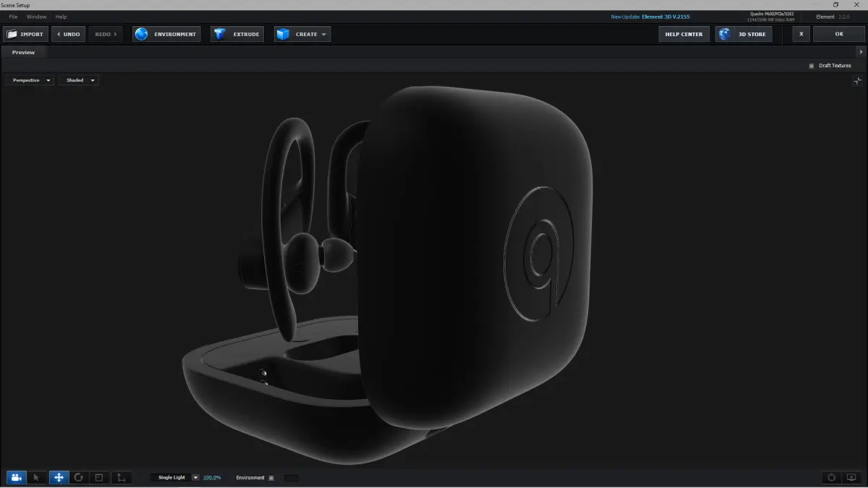Open the Single Light dropdown
Screen dimensions: 868x488
click(x=174, y=478)
